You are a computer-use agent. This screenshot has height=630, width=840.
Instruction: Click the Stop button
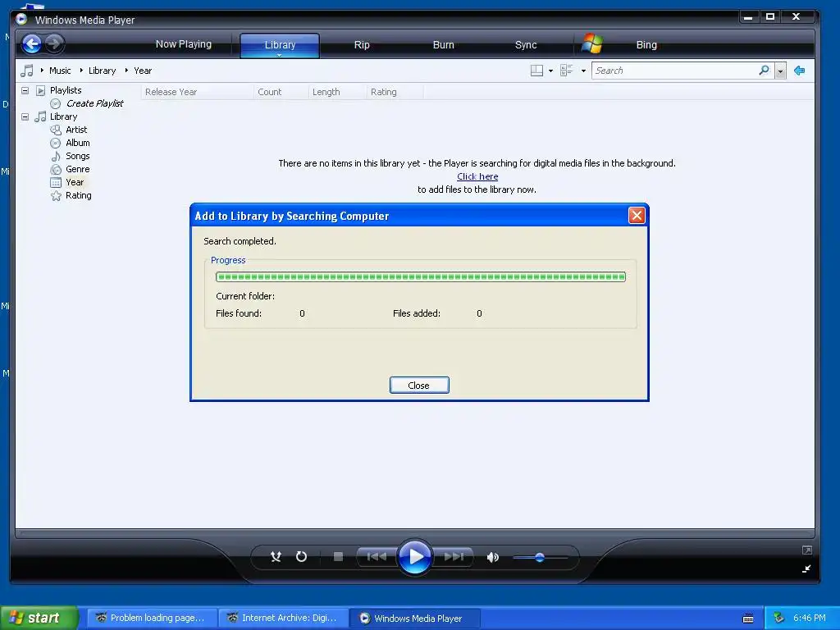coord(338,557)
